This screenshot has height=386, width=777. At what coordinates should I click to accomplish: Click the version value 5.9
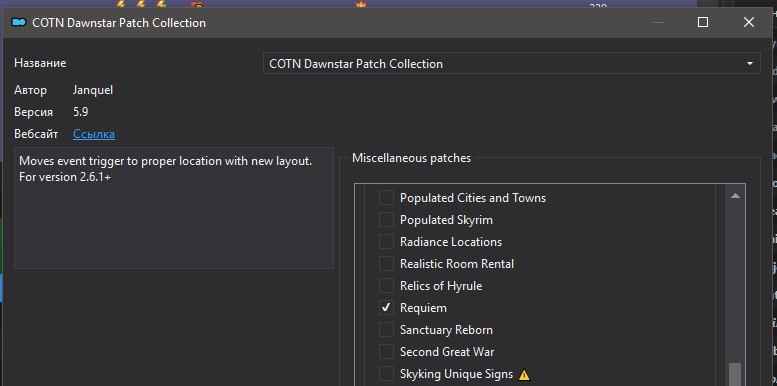coord(80,112)
